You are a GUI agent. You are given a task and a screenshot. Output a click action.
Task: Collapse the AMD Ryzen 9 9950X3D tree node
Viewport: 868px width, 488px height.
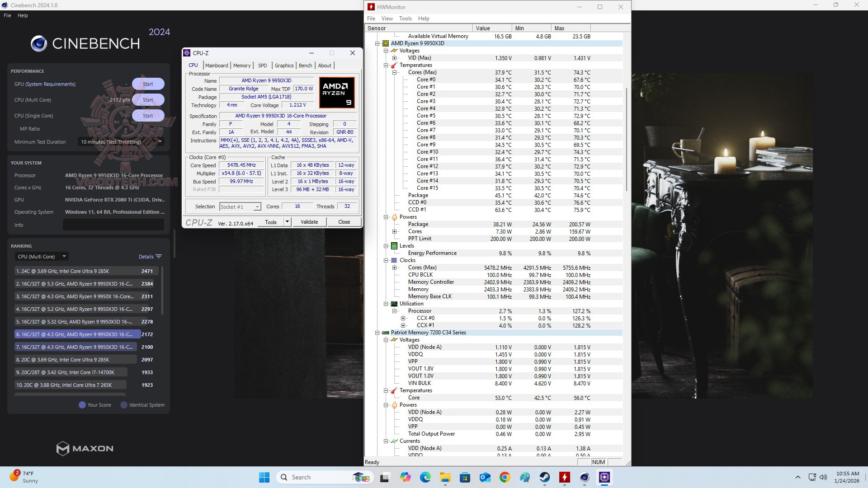377,43
